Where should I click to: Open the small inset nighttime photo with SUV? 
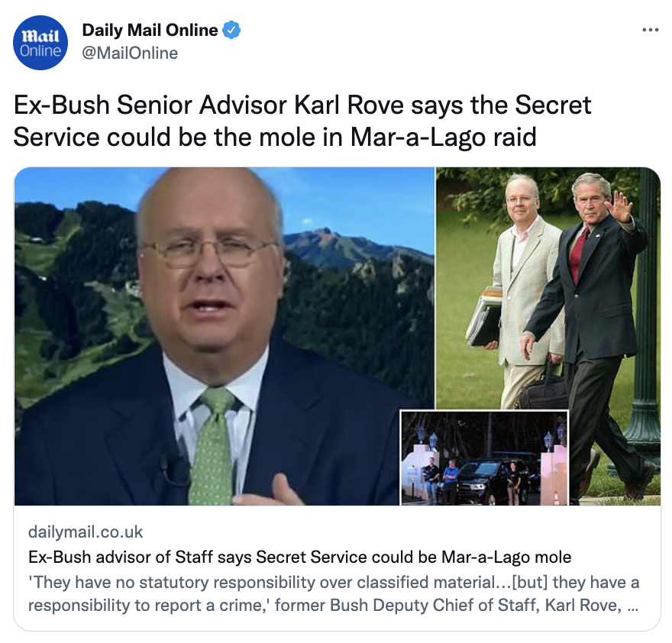pyautogui.click(x=484, y=458)
